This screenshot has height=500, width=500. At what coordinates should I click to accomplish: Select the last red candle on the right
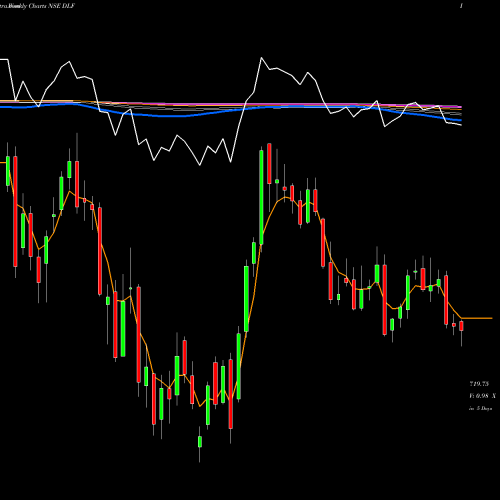(461, 326)
